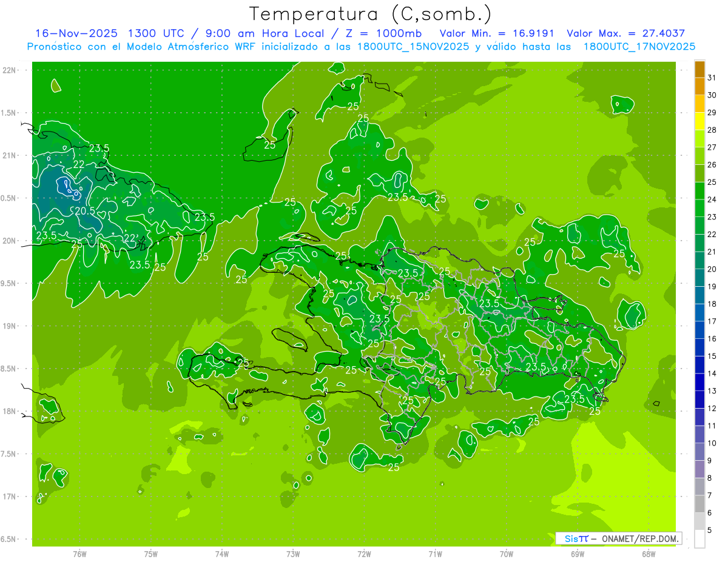
Task: Click the color bar label '31'
Action: 712,78
